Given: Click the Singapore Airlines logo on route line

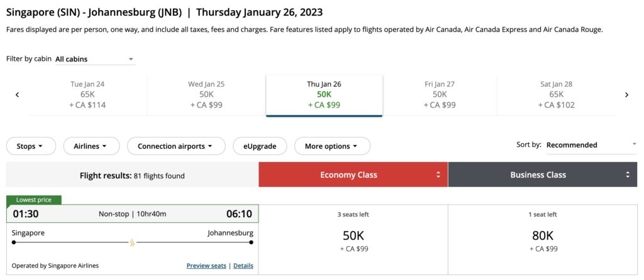Looking at the screenshot, I should click(x=132, y=242).
